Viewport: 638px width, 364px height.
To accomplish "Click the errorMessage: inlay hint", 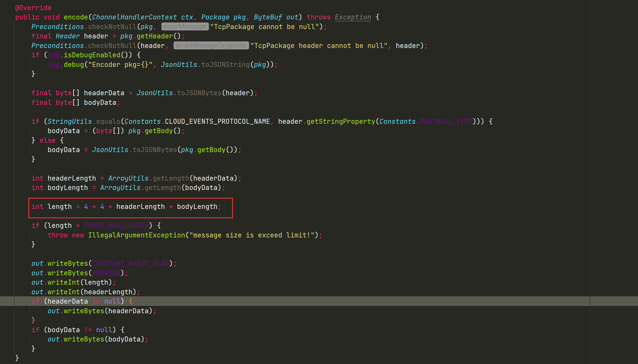I will point(185,27).
